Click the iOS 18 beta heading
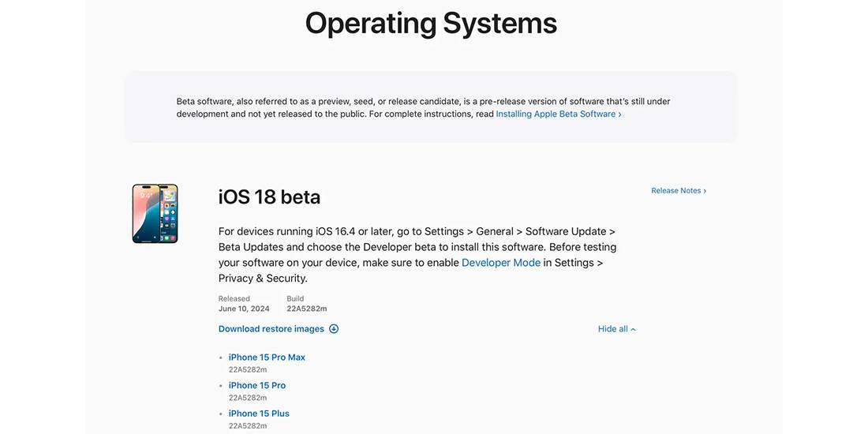868x434 pixels. (270, 197)
